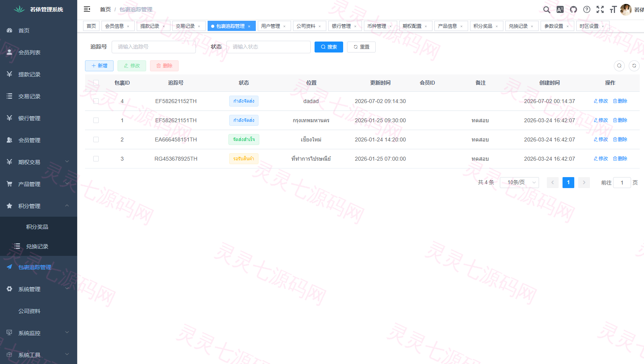
Task: Focus the 状态 input field
Action: (268, 47)
